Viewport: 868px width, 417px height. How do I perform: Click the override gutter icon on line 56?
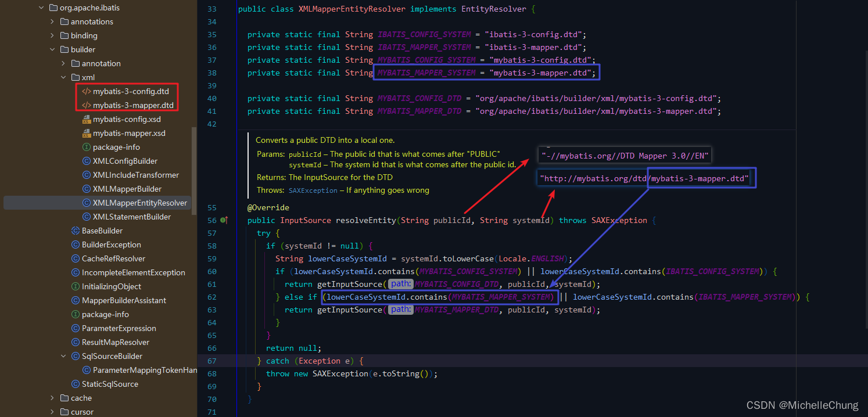pyautogui.click(x=224, y=220)
